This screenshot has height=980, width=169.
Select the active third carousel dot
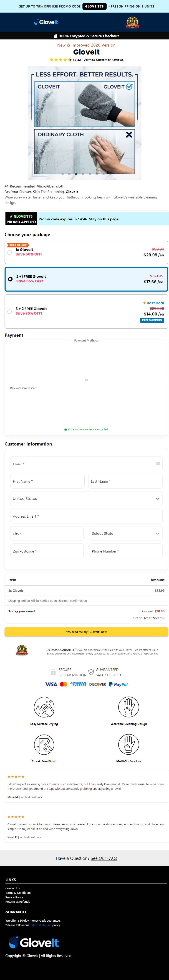(x=76, y=174)
